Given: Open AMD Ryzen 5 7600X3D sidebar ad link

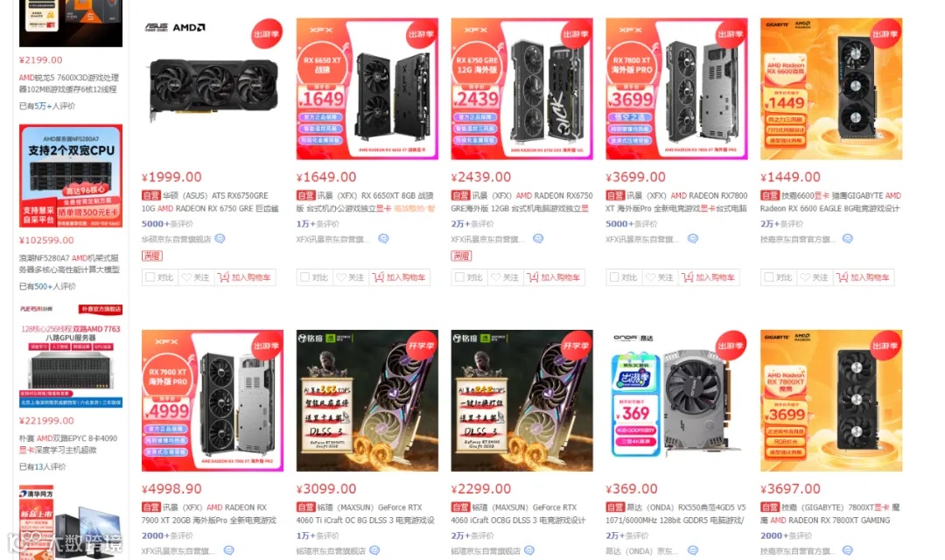Looking at the screenshot, I should [x=69, y=83].
